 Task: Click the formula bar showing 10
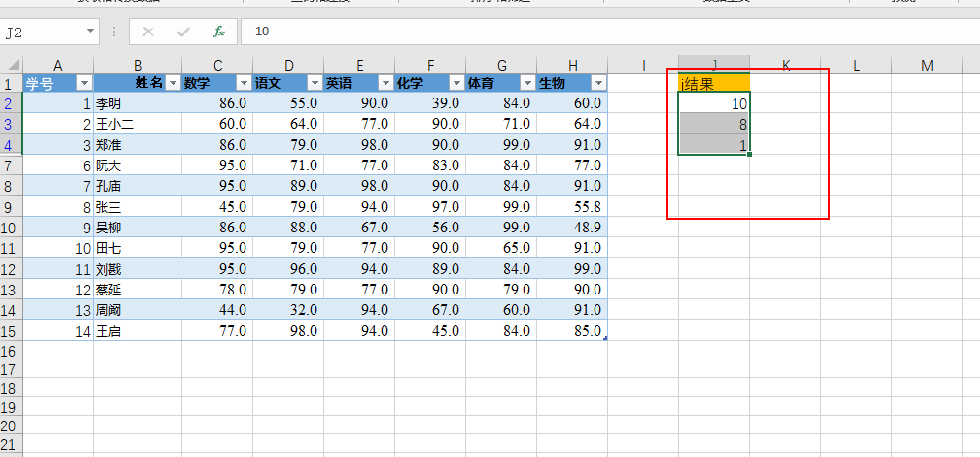coord(610,32)
